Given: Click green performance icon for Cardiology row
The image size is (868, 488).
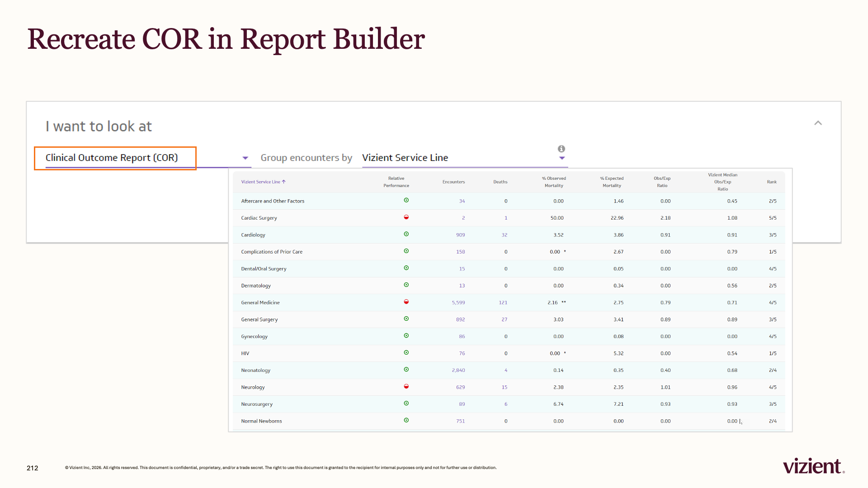Looking at the screenshot, I should tap(406, 234).
